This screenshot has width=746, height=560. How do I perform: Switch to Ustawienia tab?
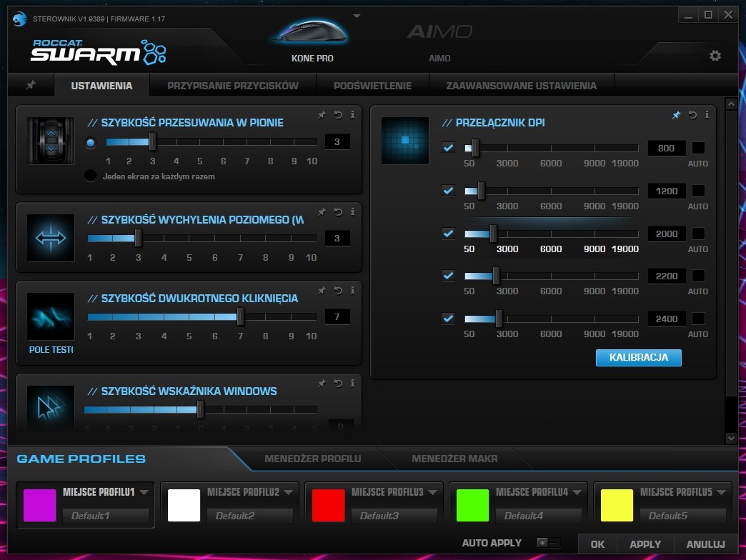101,86
